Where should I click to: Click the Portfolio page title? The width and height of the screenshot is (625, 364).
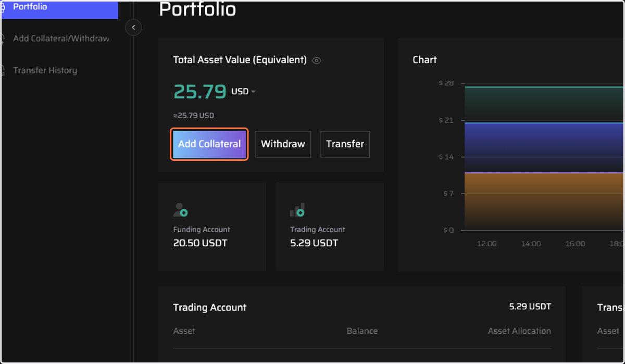point(197,9)
